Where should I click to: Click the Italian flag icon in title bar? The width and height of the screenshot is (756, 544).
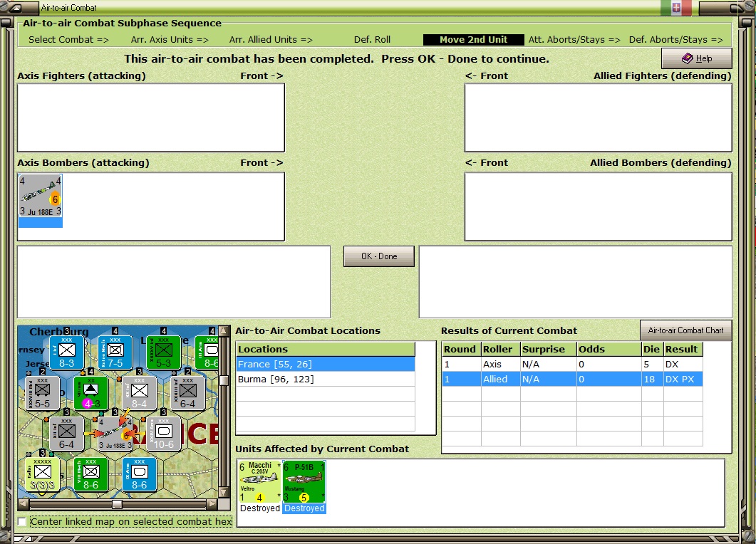676,7
